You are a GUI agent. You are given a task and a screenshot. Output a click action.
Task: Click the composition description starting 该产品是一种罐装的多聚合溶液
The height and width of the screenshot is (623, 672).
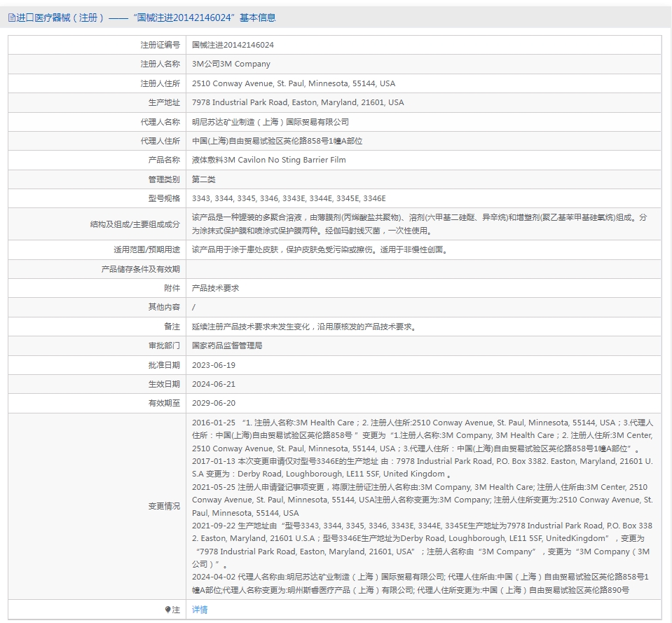click(x=420, y=224)
